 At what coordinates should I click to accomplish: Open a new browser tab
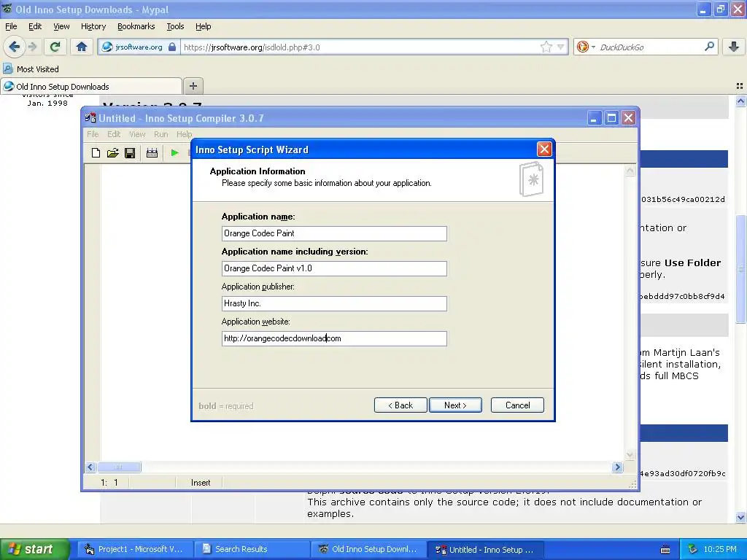193,86
